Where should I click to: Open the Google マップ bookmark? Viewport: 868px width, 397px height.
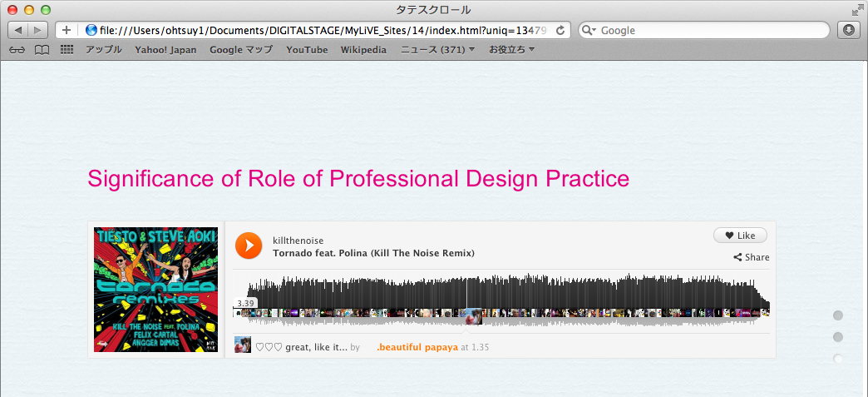[241, 50]
